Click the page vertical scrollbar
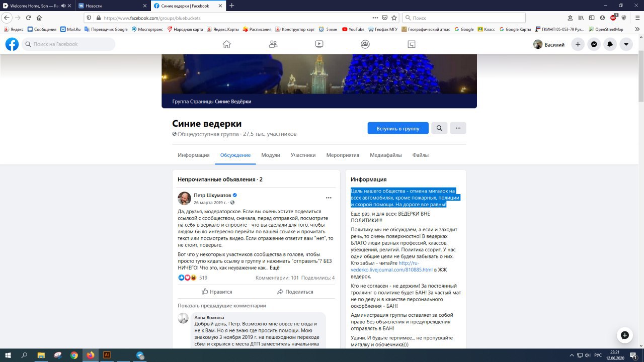 click(640, 75)
